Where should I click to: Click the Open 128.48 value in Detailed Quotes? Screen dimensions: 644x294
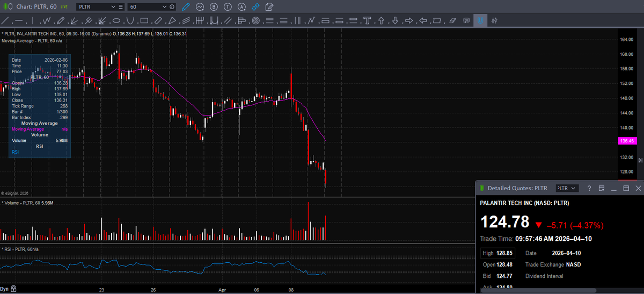pos(504,264)
